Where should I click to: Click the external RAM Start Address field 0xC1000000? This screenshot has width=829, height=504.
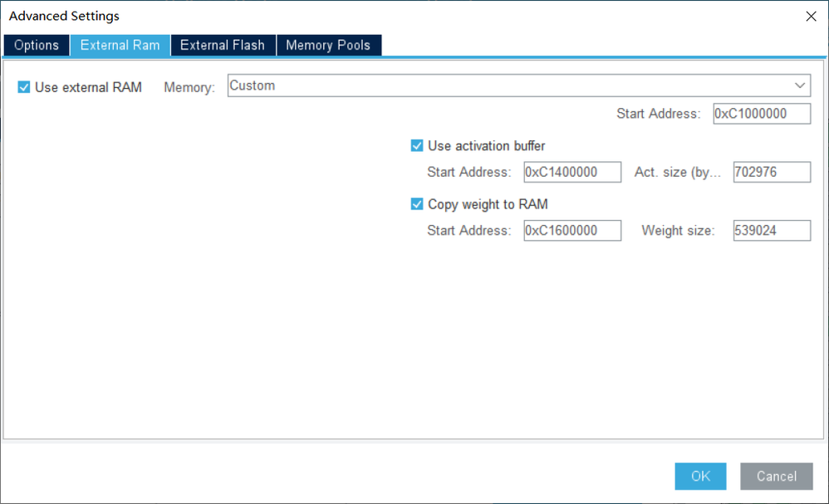click(762, 114)
